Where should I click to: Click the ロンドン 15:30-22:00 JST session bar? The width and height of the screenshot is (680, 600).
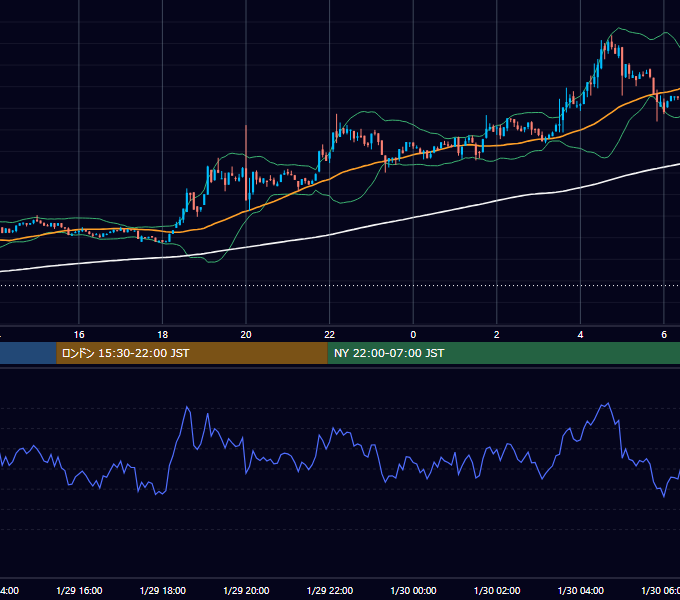192,353
